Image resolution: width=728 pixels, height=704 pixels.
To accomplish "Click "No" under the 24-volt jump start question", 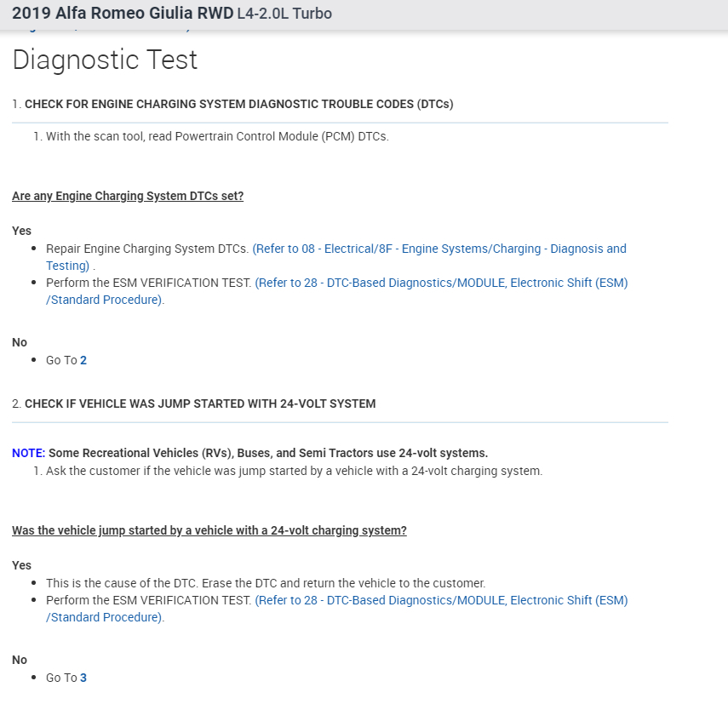I will [20, 660].
